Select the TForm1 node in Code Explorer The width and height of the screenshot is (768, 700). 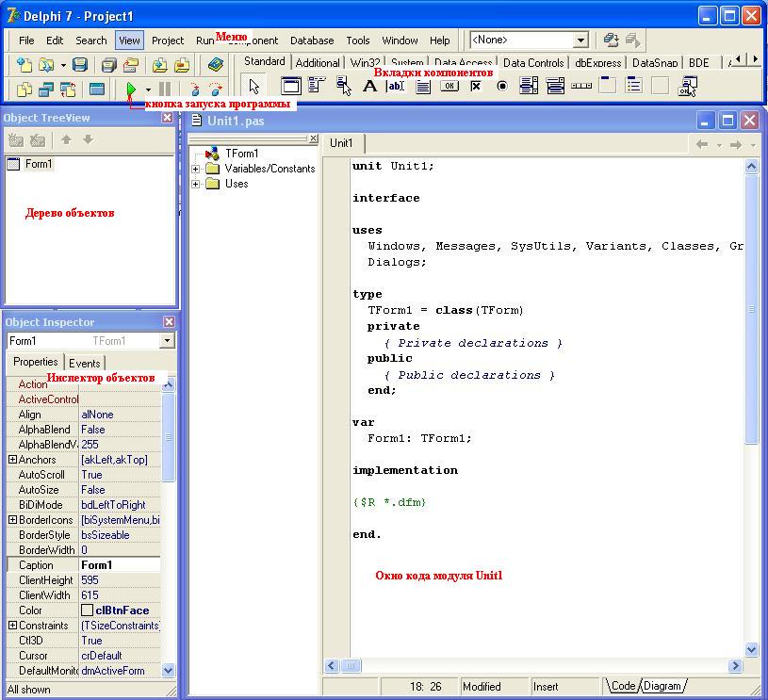[241, 154]
